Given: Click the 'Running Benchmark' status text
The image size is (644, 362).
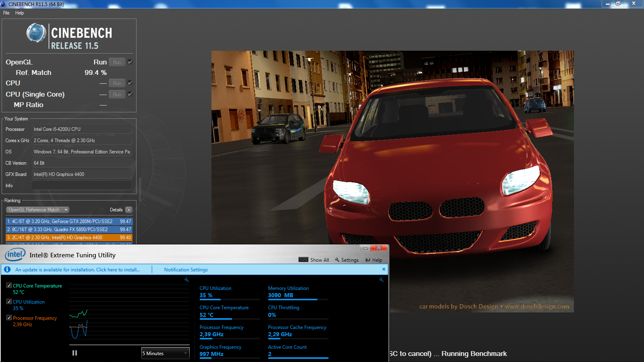Looking at the screenshot, I should click(x=474, y=354).
